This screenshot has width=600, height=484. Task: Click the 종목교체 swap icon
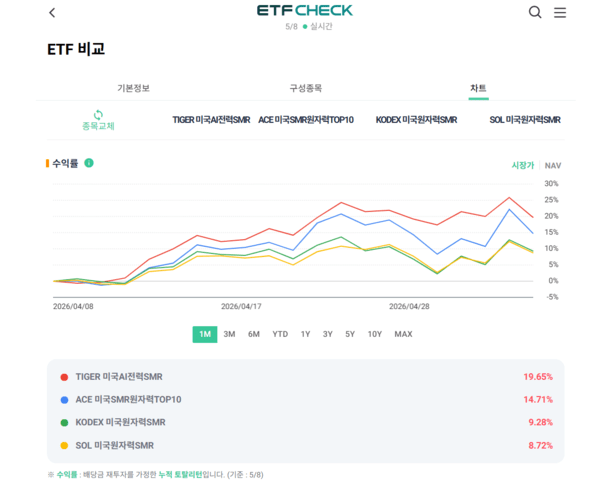(98, 114)
